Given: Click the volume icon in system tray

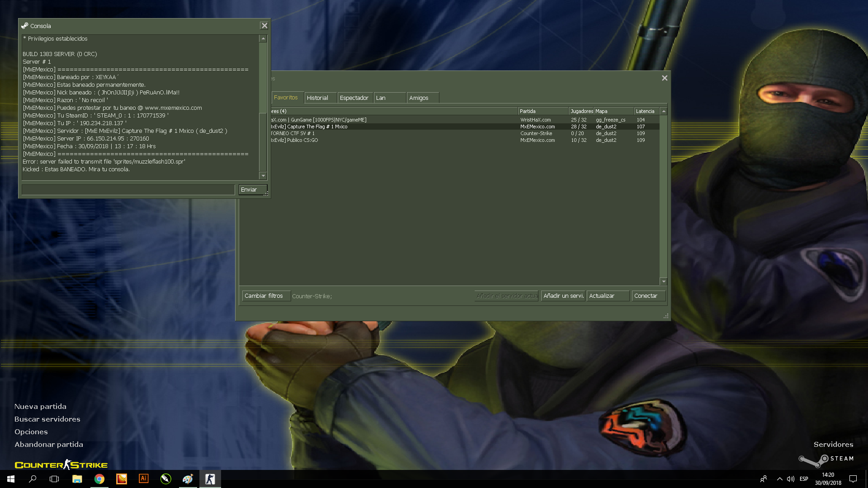Looking at the screenshot, I should coord(790,479).
